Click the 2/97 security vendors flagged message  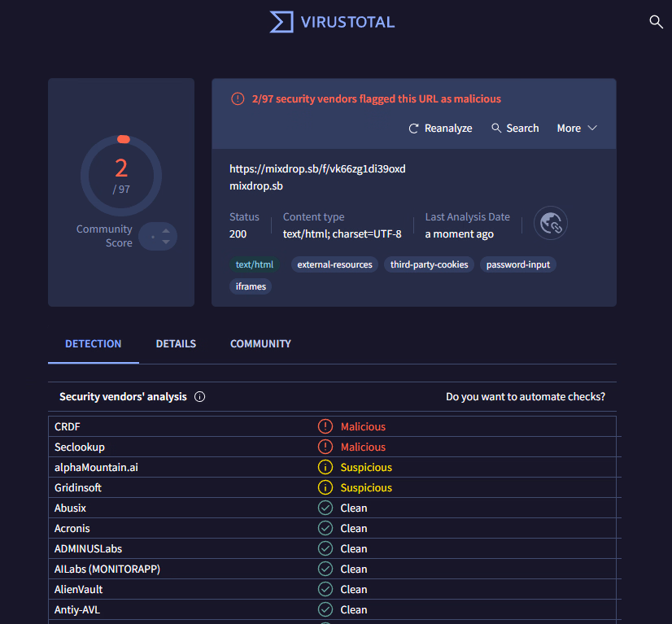pos(377,99)
